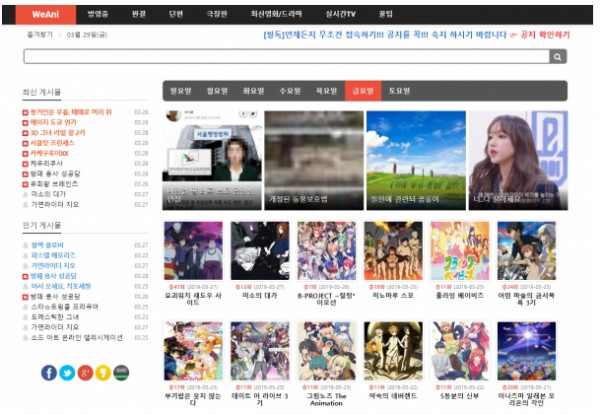Open the 꿀팁 menu
The image size is (600, 415).
click(386, 15)
